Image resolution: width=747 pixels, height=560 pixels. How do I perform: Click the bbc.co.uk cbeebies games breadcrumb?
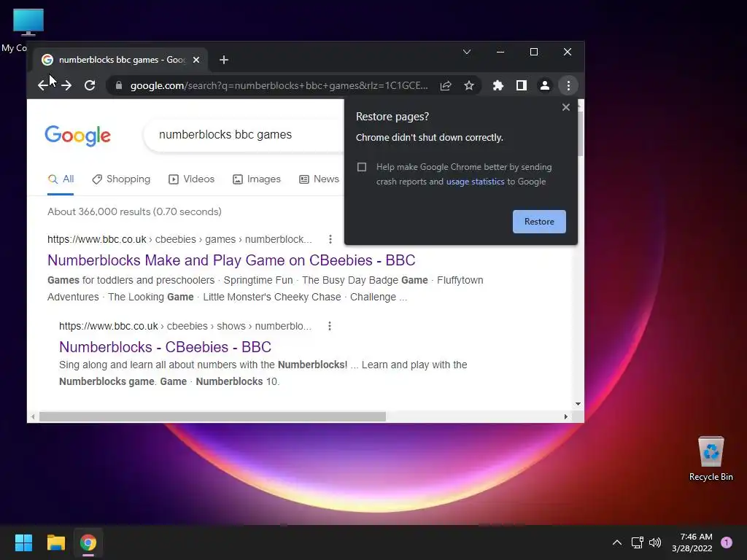pyautogui.click(x=179, y=239)
